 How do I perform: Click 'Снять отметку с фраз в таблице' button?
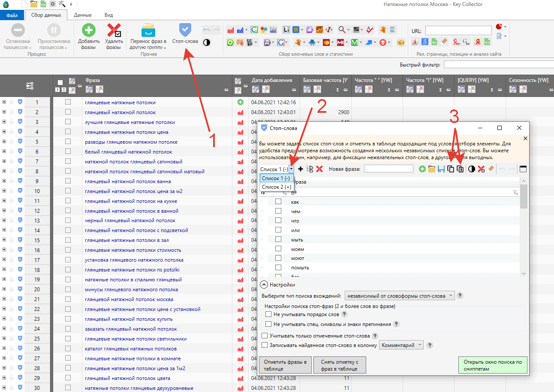pyautogui.click(x=340, y=365)
